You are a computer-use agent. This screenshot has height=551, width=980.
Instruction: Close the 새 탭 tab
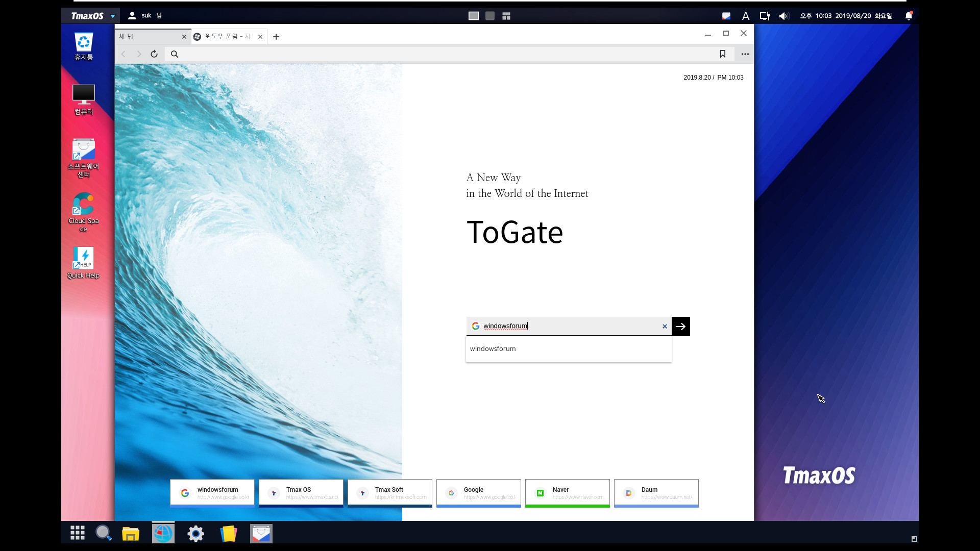pos(184,37)
